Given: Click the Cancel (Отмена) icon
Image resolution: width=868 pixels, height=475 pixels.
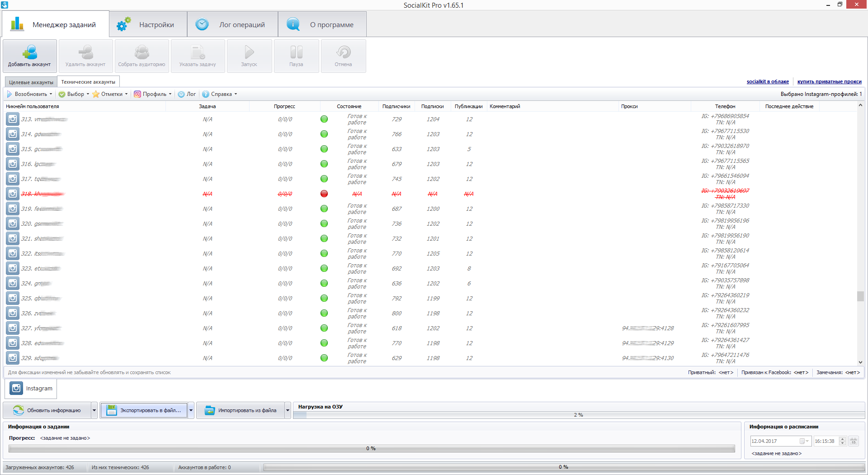Looking at the screenshot, I should (x=343, y=56).
